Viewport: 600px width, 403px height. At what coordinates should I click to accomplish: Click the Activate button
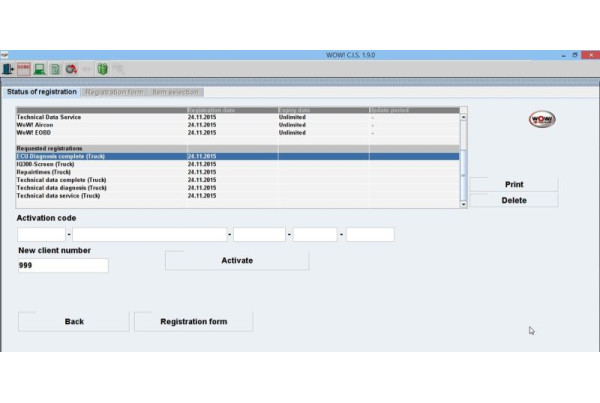pyautogui.click(x=237, y=261)
